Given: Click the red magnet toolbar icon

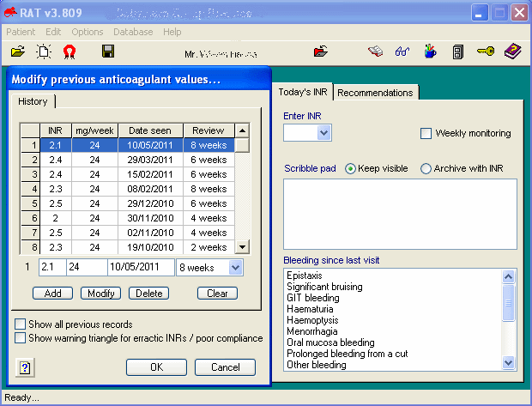Looking at the screenshot, I should [x=70, y=52].
